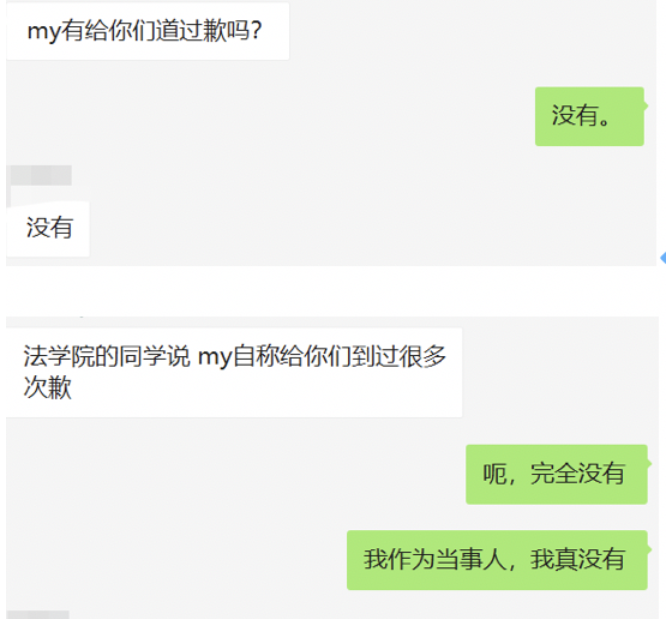Click the question mark ending the first message

pyautogui.click(x=256, y=31)
